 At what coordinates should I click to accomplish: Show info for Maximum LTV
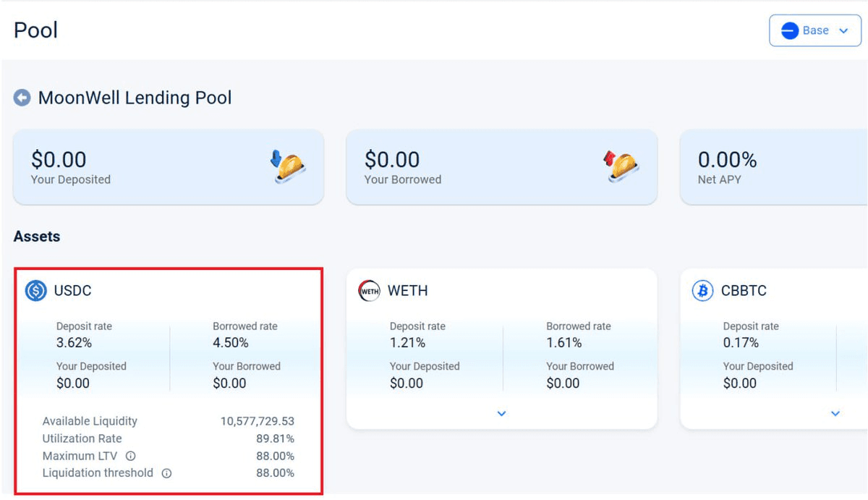coord(130,456)
